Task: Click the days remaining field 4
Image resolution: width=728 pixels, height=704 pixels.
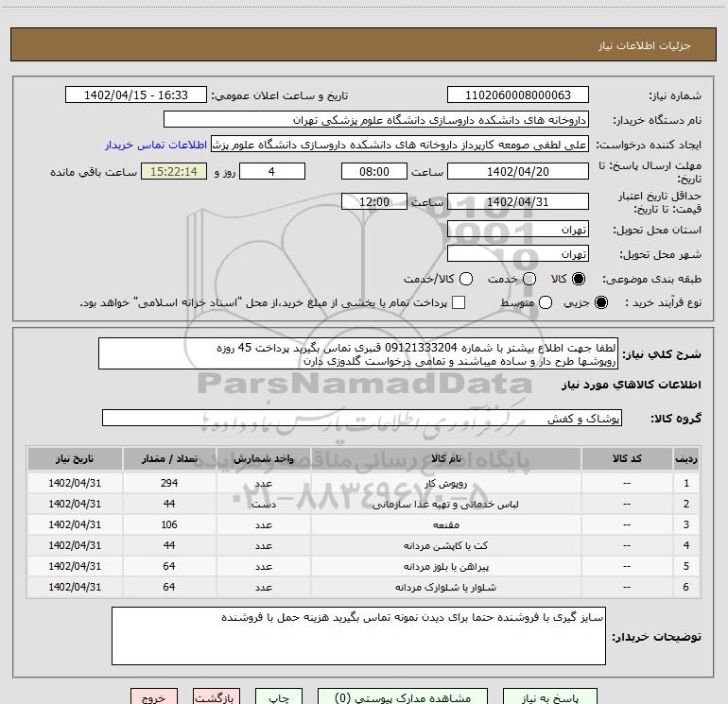Action: click(272, 171)
